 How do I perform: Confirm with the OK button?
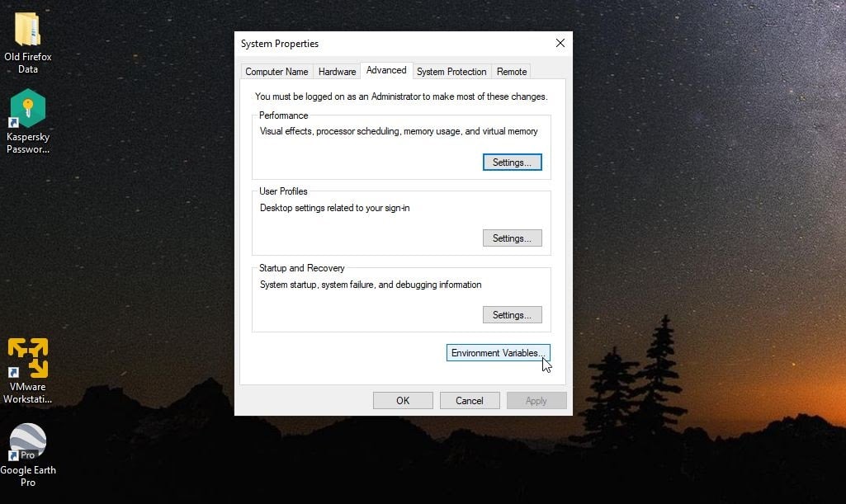403,401
